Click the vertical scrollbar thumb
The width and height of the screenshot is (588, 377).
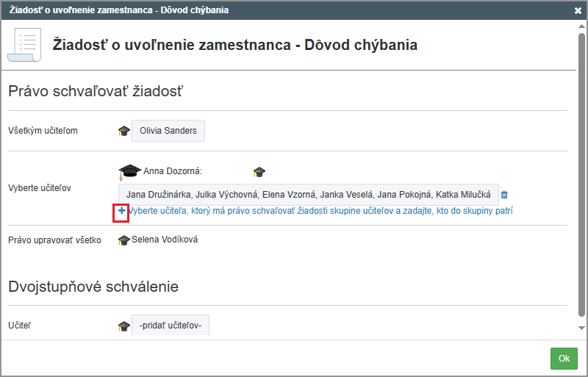(581, 176)
